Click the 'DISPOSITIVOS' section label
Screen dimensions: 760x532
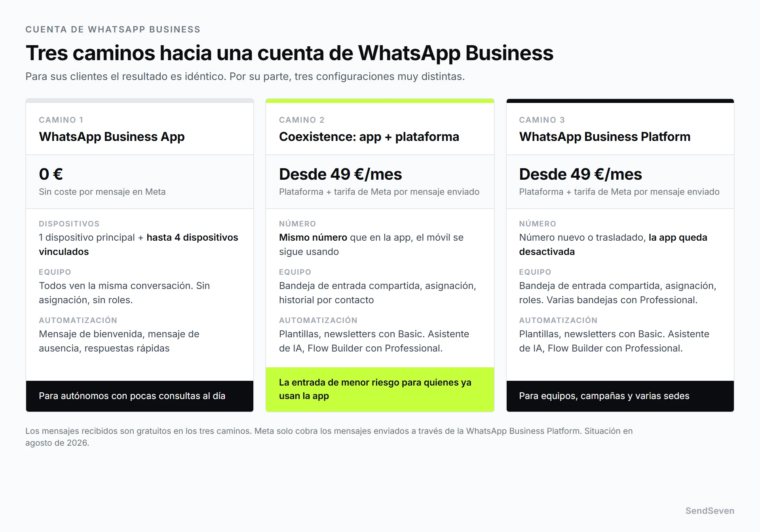[x=69, y=224]
